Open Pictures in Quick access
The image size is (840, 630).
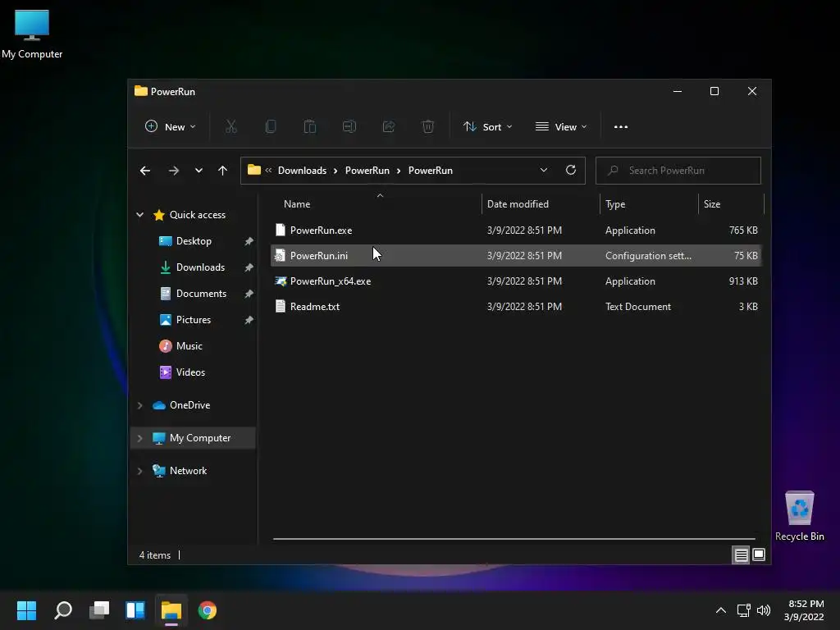[x=194, y=320]
